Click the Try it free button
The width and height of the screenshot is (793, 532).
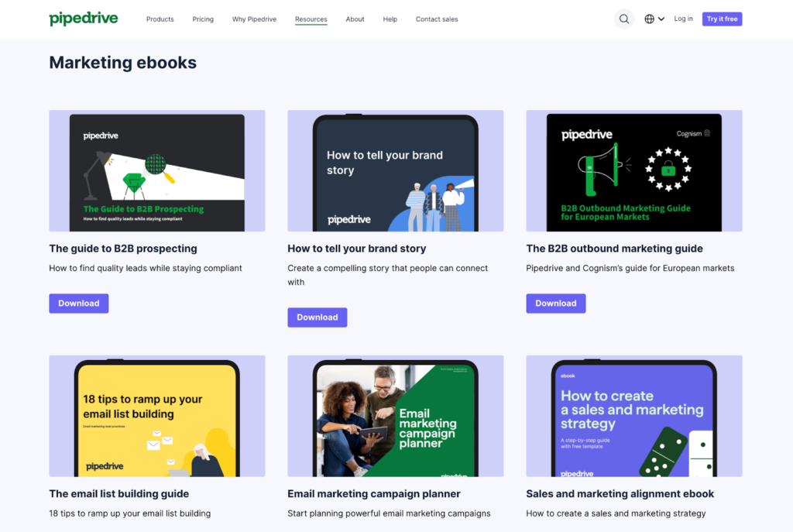722,19
